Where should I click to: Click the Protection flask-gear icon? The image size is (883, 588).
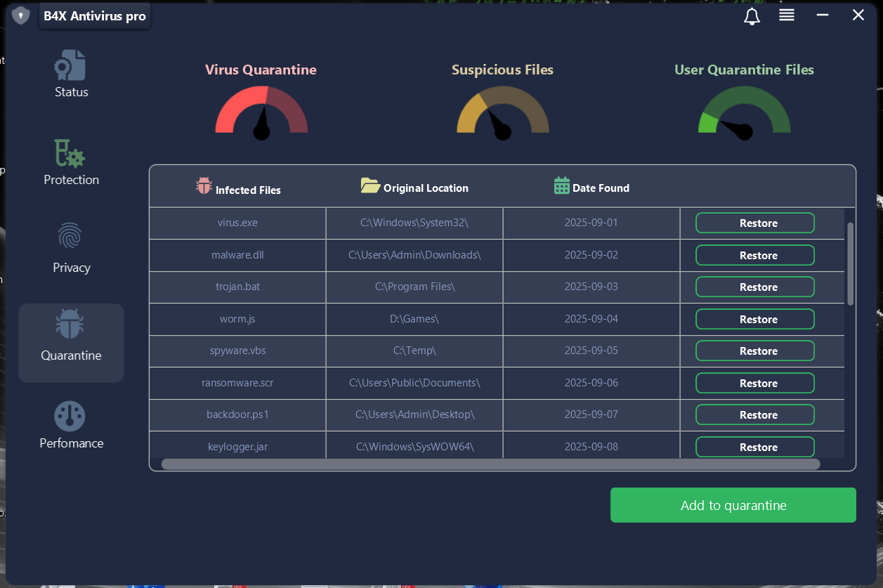(70, 152)
